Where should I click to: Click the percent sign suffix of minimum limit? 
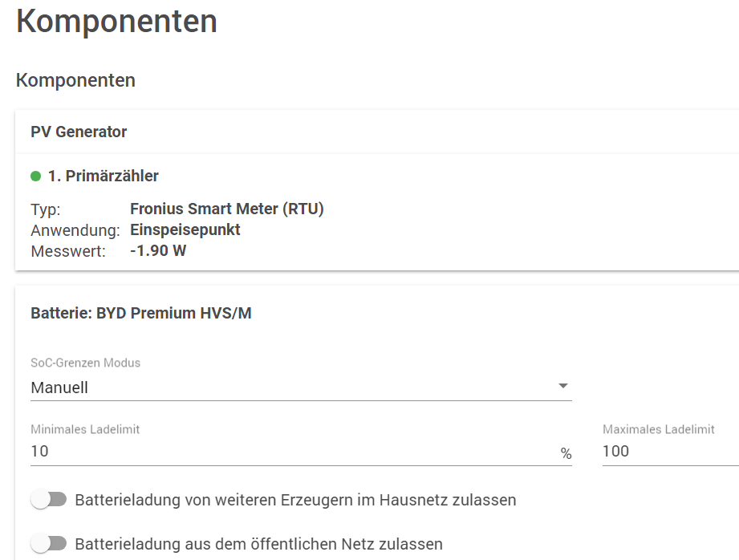click(566, 454)
